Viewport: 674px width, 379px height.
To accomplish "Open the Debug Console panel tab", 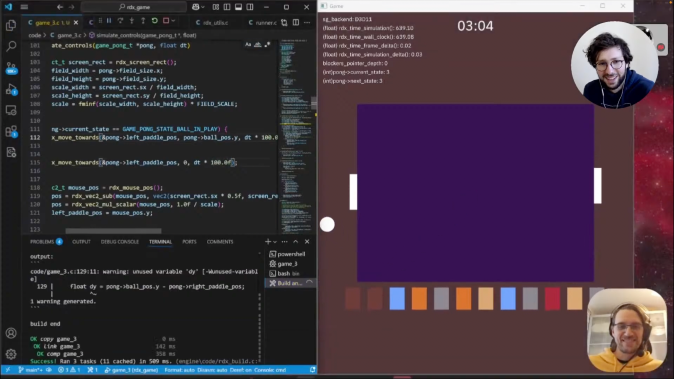I will coord(119,242).
